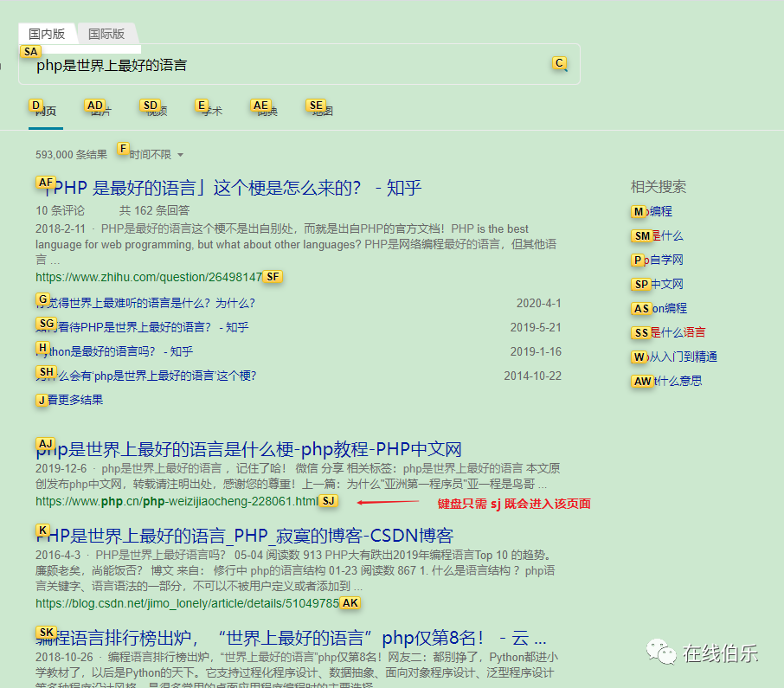The image size is (784, 688).
Task: Open the Python是最好的语言吗 link
Action: point(114,351)
